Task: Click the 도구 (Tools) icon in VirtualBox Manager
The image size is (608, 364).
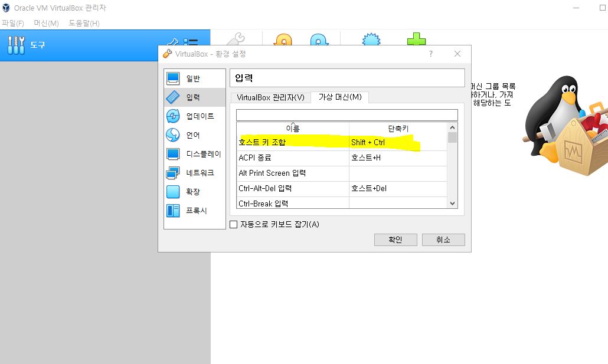Action: (x=16, y=45)
